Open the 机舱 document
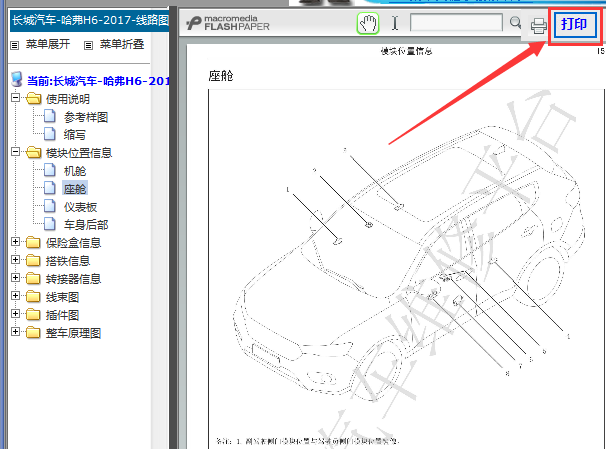The image size is (606, 449). click(x=75, y=170)
